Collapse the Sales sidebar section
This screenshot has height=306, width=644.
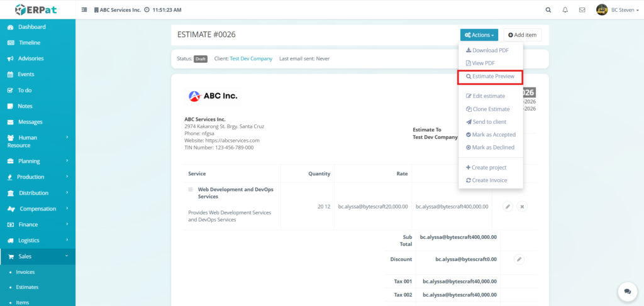tap(38, 256)
